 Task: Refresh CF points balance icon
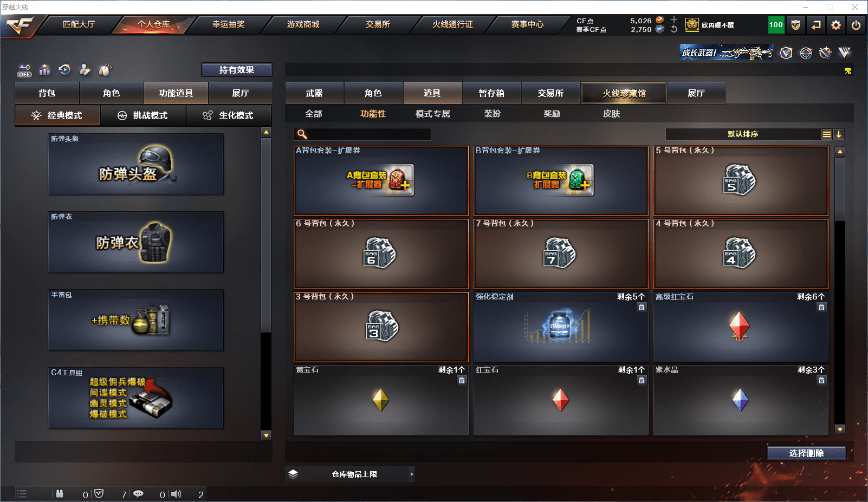674,29
